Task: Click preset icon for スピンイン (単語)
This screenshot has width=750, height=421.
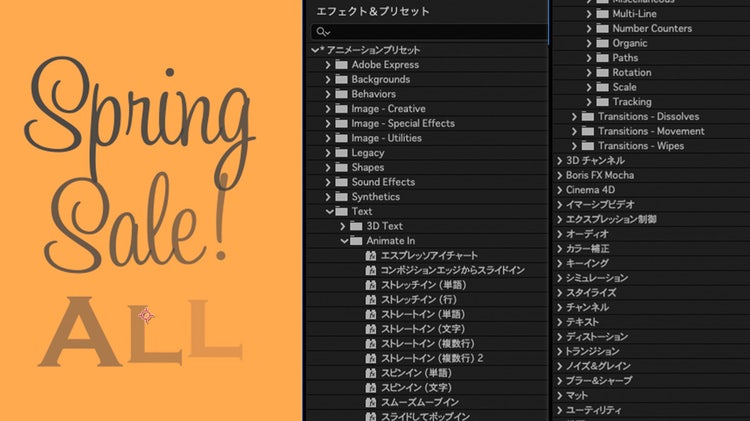Action: tap(371, 373)
